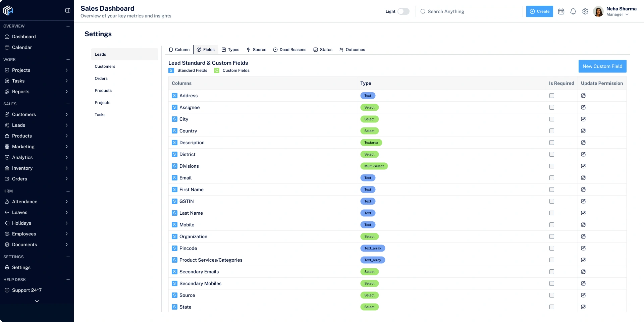This screenshot has width=644, height=322.
Task: Open the calendar icon in header
Action: [x=561, y=11]
